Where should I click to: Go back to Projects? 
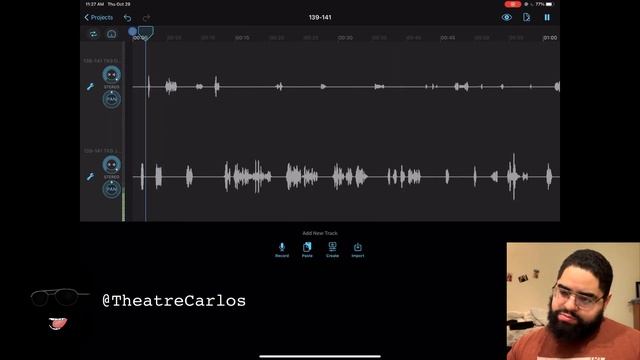(x=98, y=18)
